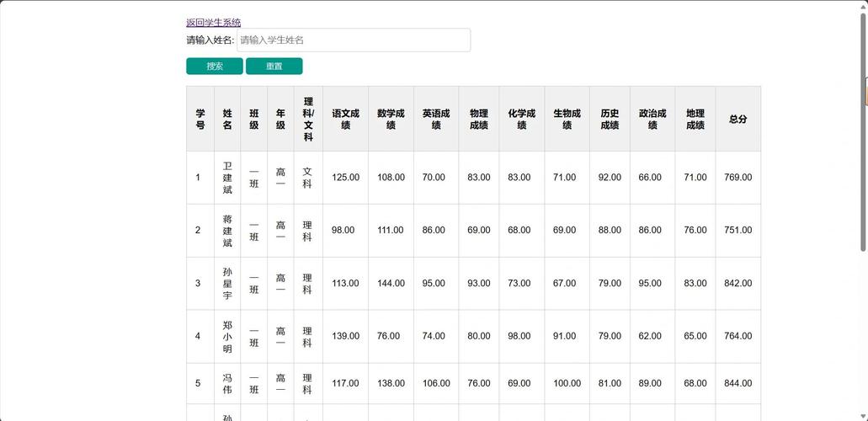Screen dimensions: 868x421
Task: Click 孙星宇's 生物 score 67.00
Action: (565, 284)
